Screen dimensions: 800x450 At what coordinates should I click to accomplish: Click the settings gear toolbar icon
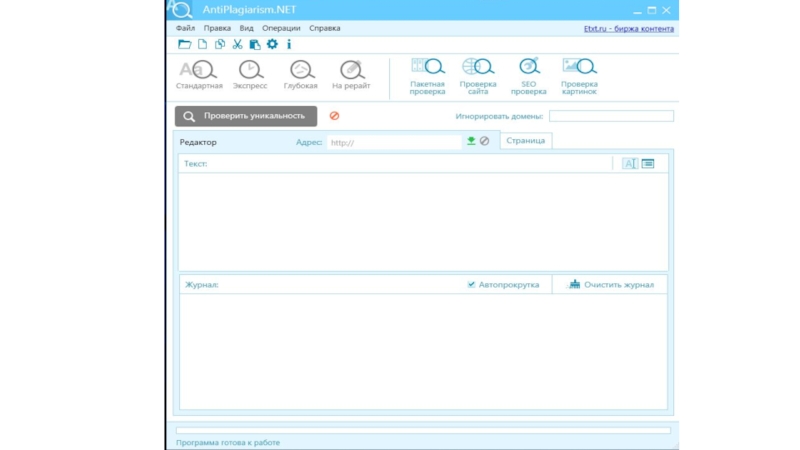272,44
